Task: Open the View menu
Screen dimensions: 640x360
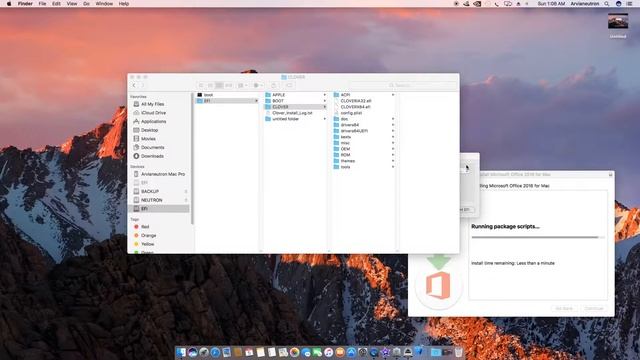Action: (x=72, y=4)
